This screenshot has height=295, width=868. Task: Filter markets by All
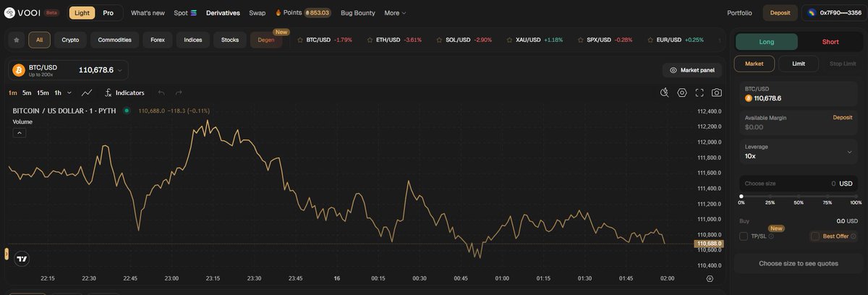pyautogui.click(x=39, y=40)
